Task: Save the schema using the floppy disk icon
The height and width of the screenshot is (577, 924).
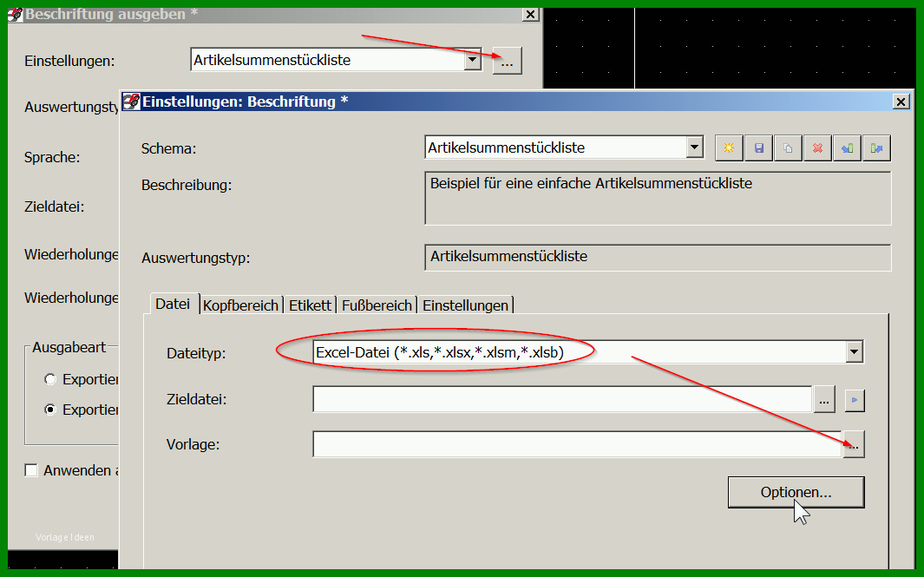Action: point(758,148)
